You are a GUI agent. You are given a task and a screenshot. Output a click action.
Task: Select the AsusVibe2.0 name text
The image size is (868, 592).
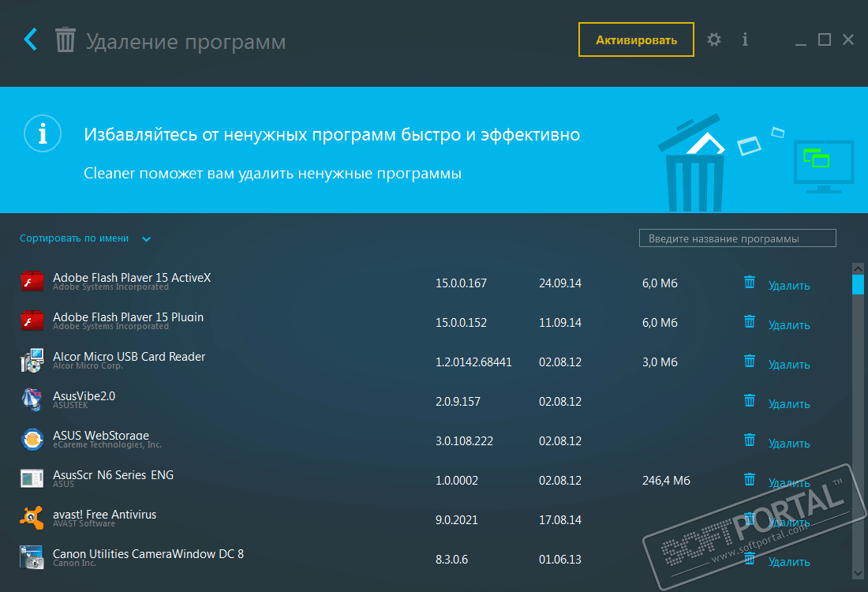[x=84, y=396]
